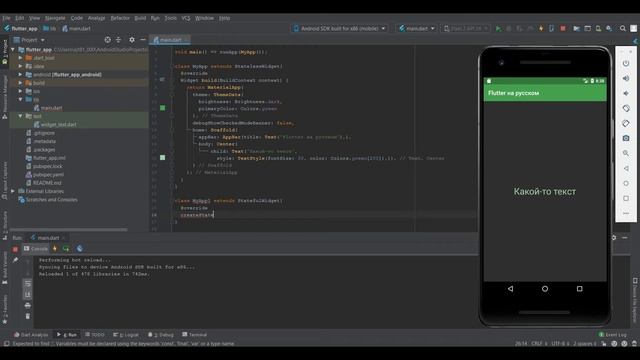Image resolution: width=640 pixels, height=360 pixels.
Task: Switch to the Console tab in Run panel
Action: click(36, 249)
